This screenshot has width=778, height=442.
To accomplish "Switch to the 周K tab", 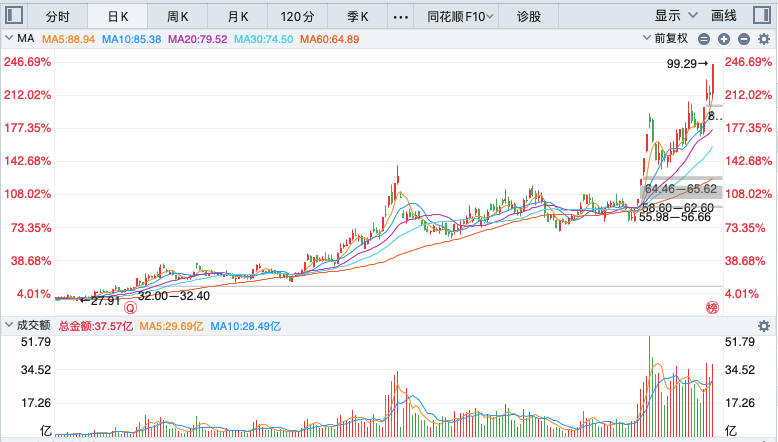I will pos(178,17).
